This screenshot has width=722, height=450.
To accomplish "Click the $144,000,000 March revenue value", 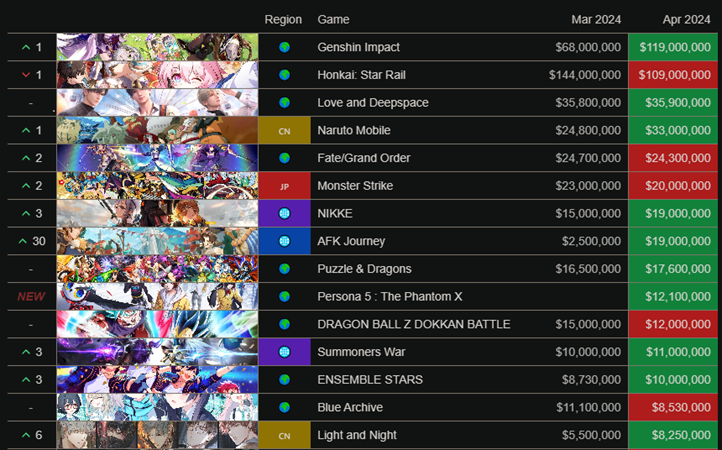I will pos(585,75).
